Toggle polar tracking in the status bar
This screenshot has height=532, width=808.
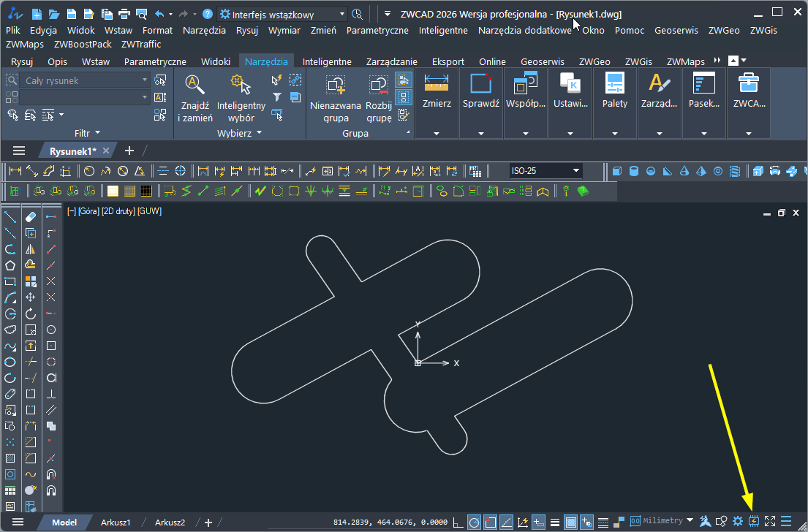click(475, 522)
